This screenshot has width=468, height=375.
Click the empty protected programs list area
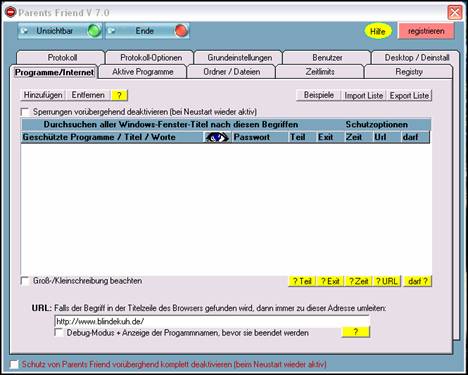click(226, 209)
